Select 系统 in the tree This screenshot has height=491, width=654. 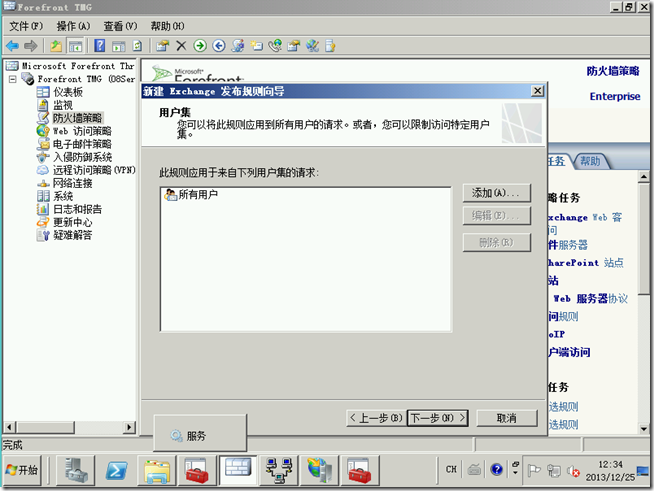[x=63, y=196]
